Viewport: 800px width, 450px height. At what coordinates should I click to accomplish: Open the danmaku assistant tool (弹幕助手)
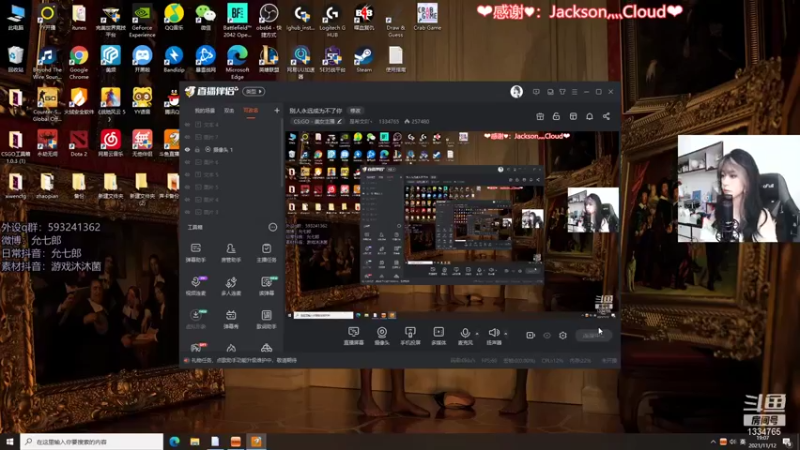[x=195, y=253]
